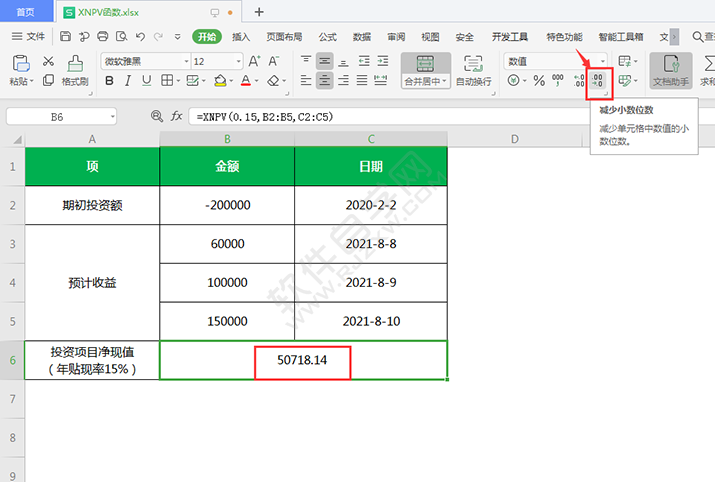Open the Name Box B6 dropdown

(112, 117)
